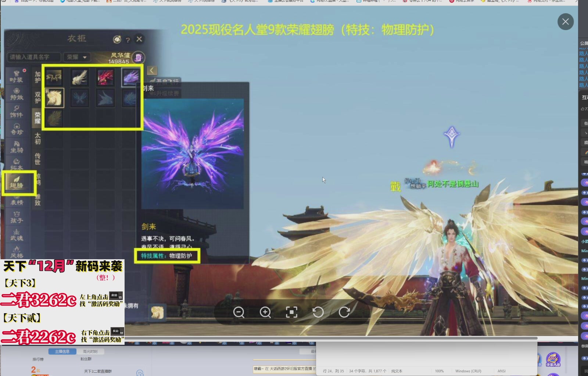Select the dim golden feather wing thumbnail
This screenshot has width=588, height=376.
coord(54,118)
